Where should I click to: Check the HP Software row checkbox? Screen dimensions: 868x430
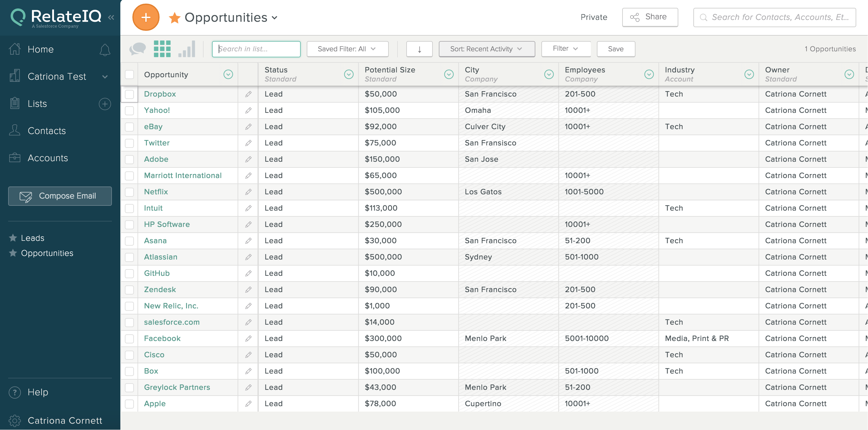point(129,225)
